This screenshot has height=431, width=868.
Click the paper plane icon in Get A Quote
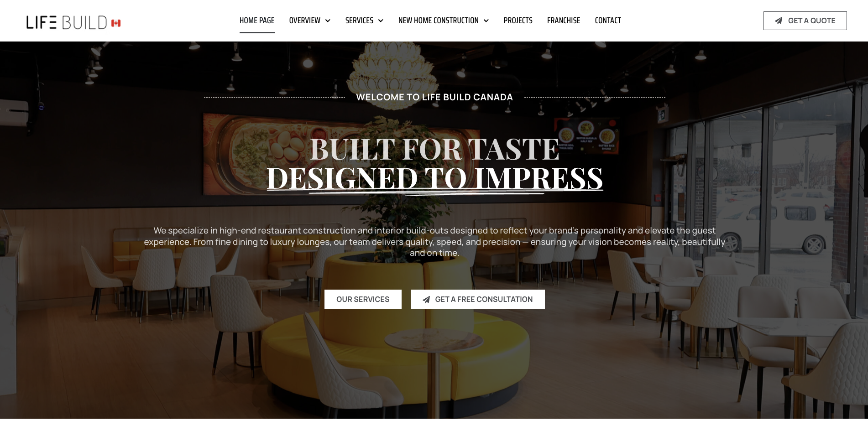coord(779,21)
